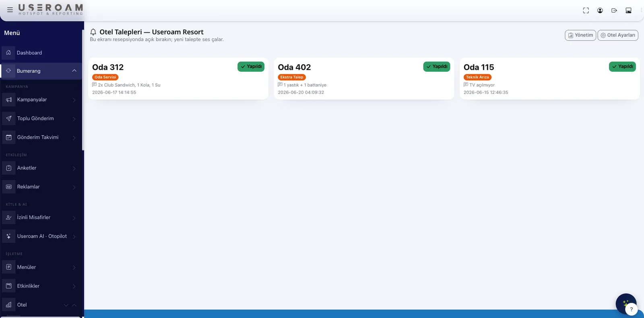644x318 pixels.
Task: Click the Oda 402 title
Action: tap(294, 67)
